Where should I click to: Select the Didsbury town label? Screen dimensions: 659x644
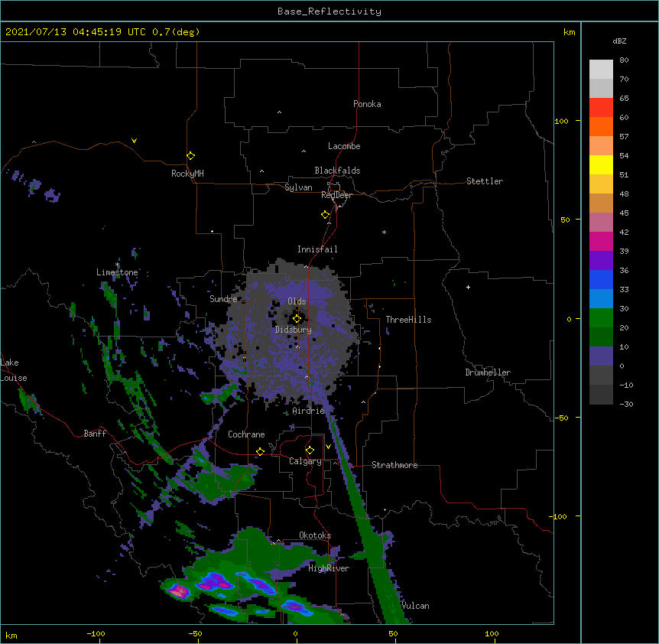pyautogui.click(x=293, y=330)
